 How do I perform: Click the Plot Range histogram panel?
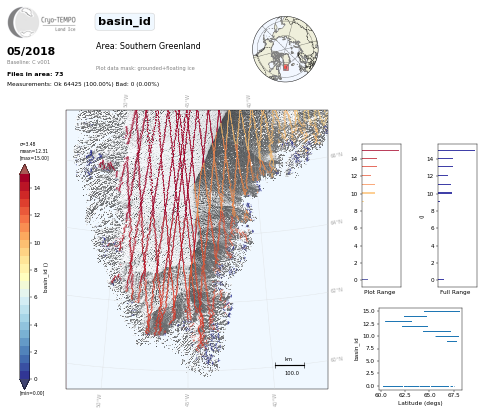(381, 215)
